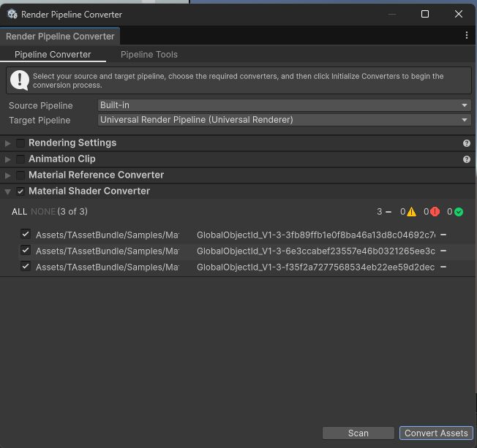Open the window's three-dot options menu
The image size is (477, 448).
coord(466,35)
